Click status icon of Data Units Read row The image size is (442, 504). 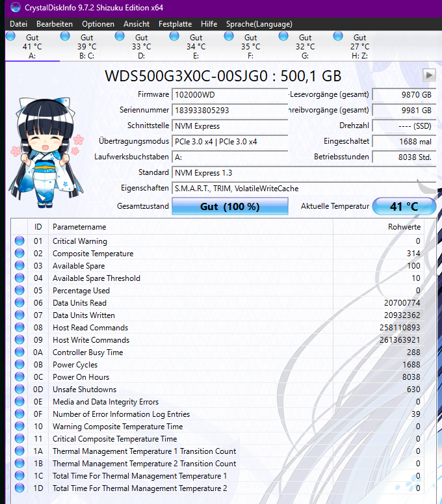[19, 303]
